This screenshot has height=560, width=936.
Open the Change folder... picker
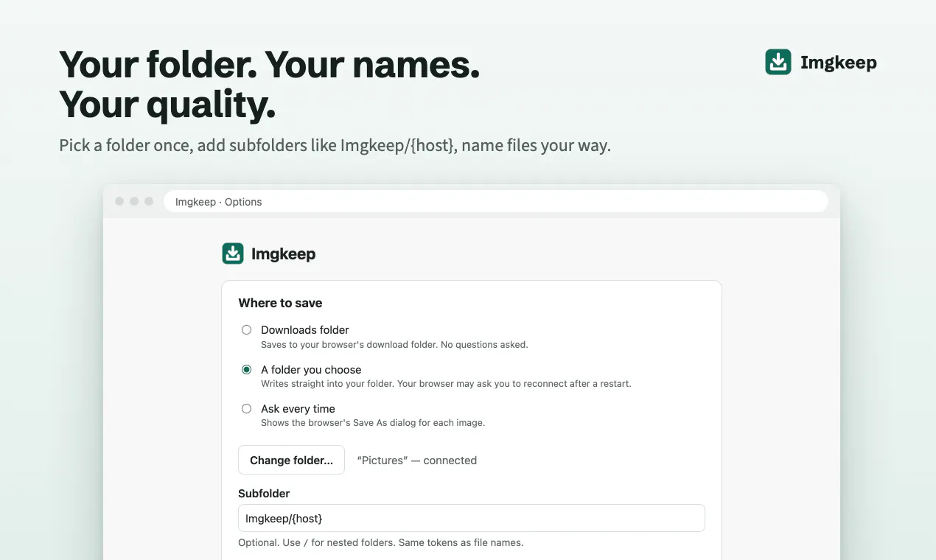coord(291,460)
